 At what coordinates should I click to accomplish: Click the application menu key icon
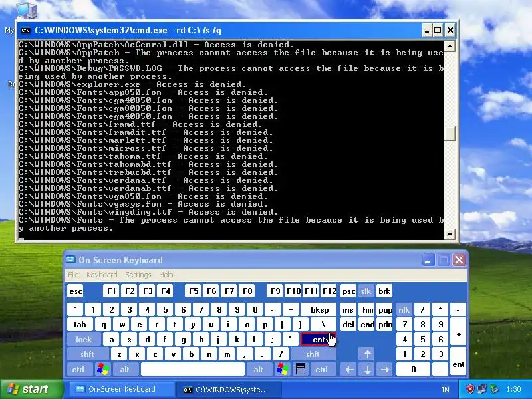click(301, 369)
